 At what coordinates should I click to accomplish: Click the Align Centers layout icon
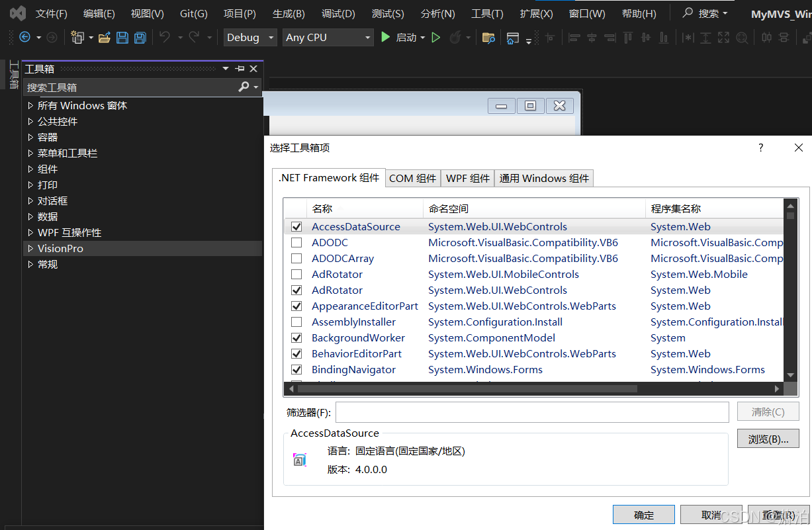(x=592, y=38)
